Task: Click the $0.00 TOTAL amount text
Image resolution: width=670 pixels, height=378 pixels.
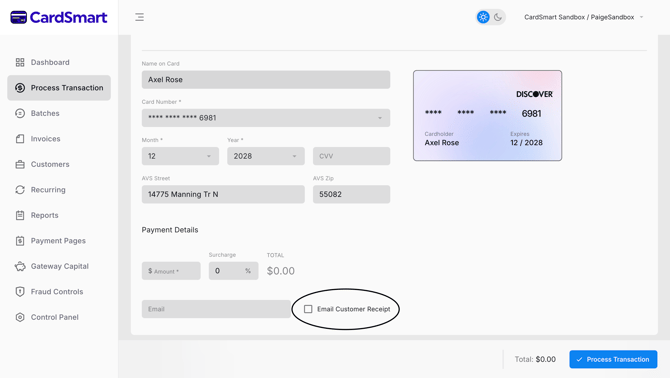Action: (281, 271)
